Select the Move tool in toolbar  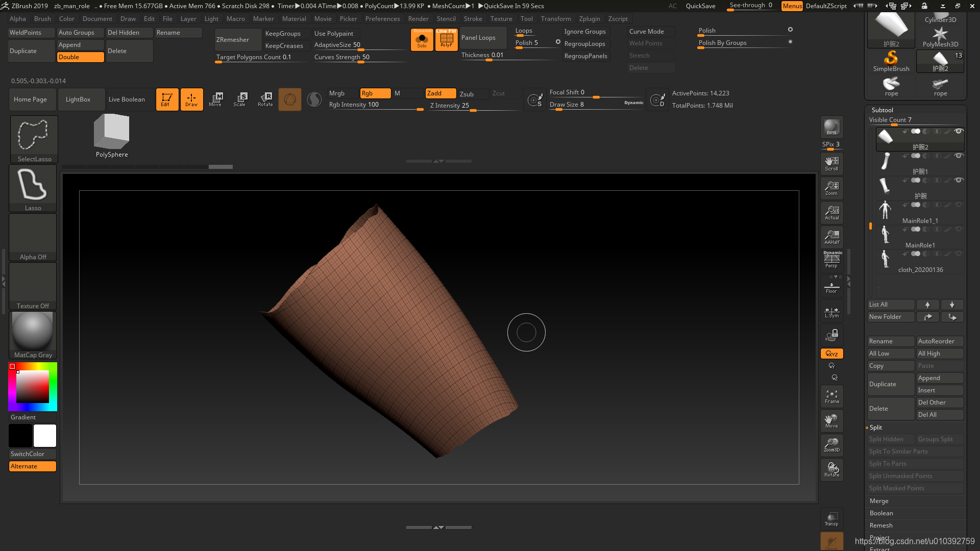click(x=216, y=99)
